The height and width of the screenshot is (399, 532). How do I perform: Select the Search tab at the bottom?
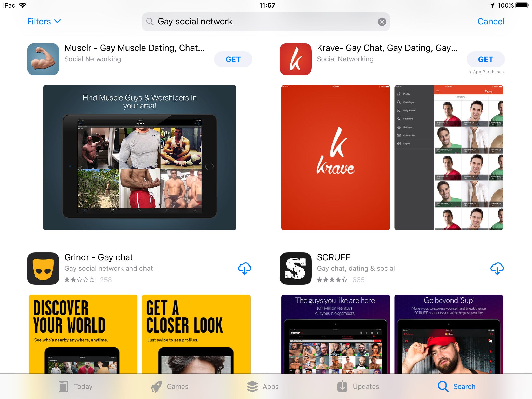[456, 386]
